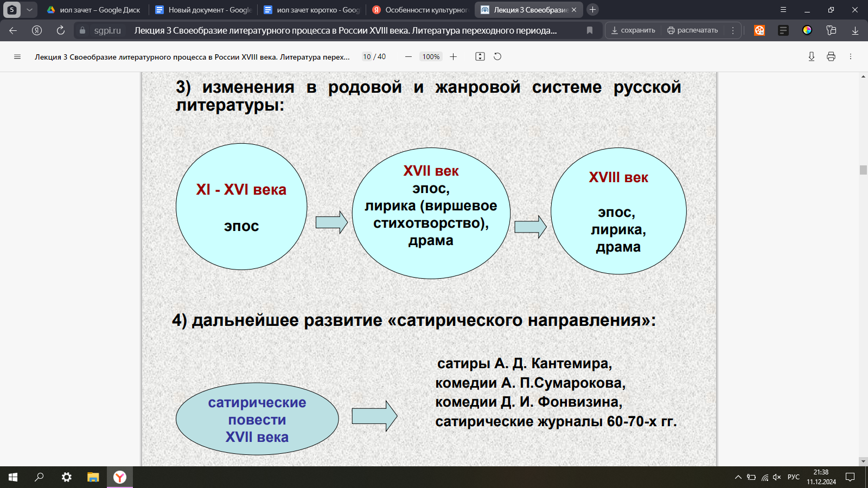Image resolution: width=868 pixels, height=488 pixels.
Task: Click "комедии Д. И. Фонвизина," line
Action: [529, 402]
